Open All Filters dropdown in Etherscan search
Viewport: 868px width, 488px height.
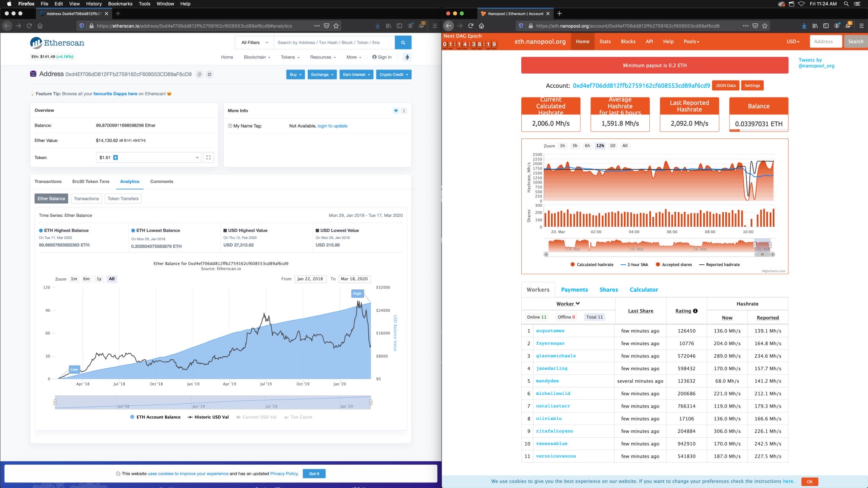[254, 42]
